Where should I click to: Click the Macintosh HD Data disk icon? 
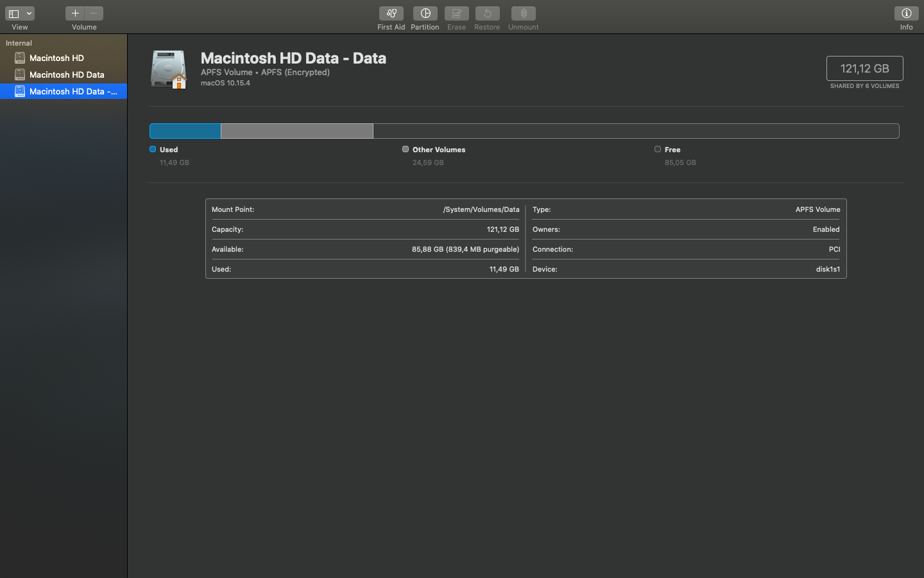(20, 74)
